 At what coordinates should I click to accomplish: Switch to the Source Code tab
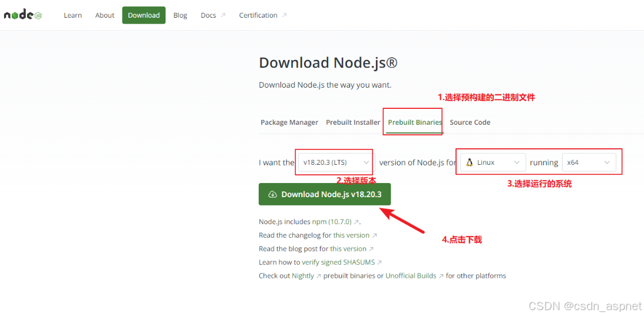pyautogui.click(x=470, y=122)
